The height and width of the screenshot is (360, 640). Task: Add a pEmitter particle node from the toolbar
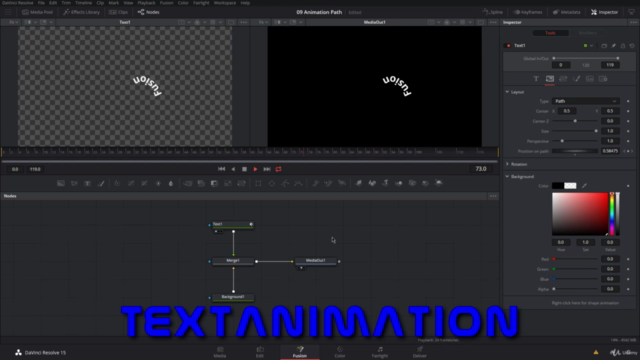(x=315, y=183)
